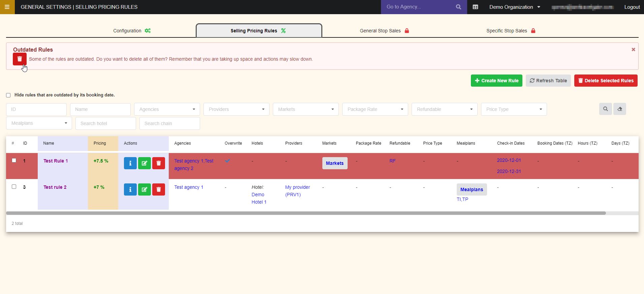Open Mealplans button for Test rule 2
Screen dimensions: 644x294
click(472, 189)
